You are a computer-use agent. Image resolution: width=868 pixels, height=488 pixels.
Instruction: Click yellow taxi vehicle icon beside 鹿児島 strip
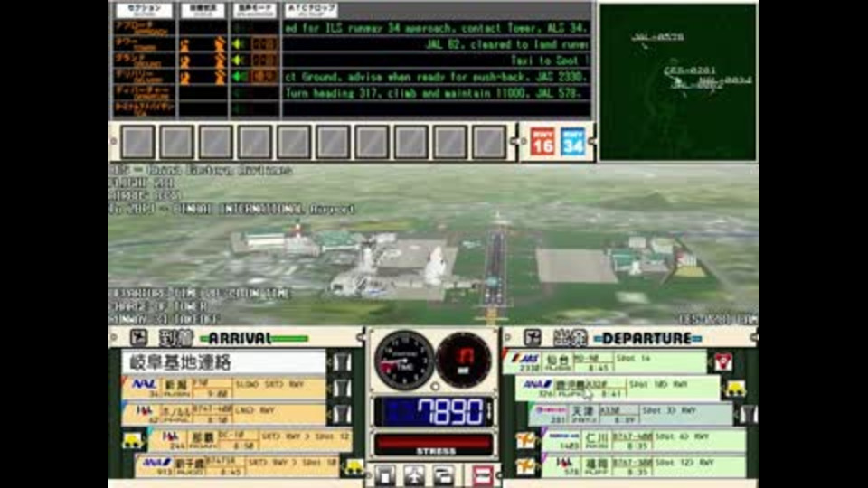click(x=735, y=389)
